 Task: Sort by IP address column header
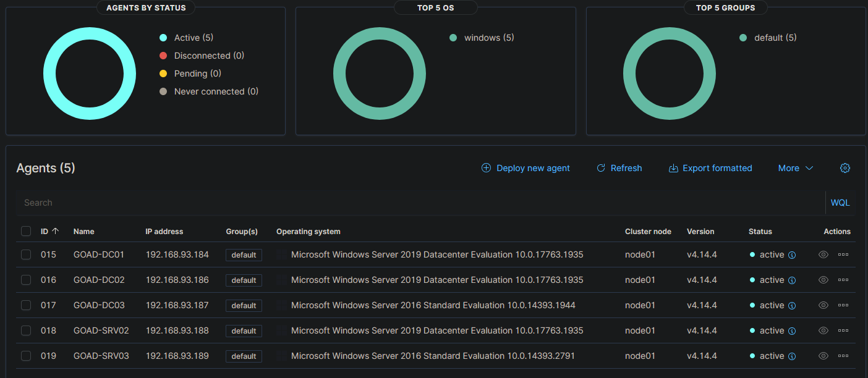164,232
